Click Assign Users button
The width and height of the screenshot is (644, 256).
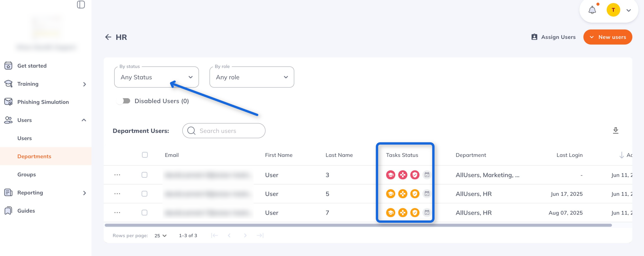553,37
